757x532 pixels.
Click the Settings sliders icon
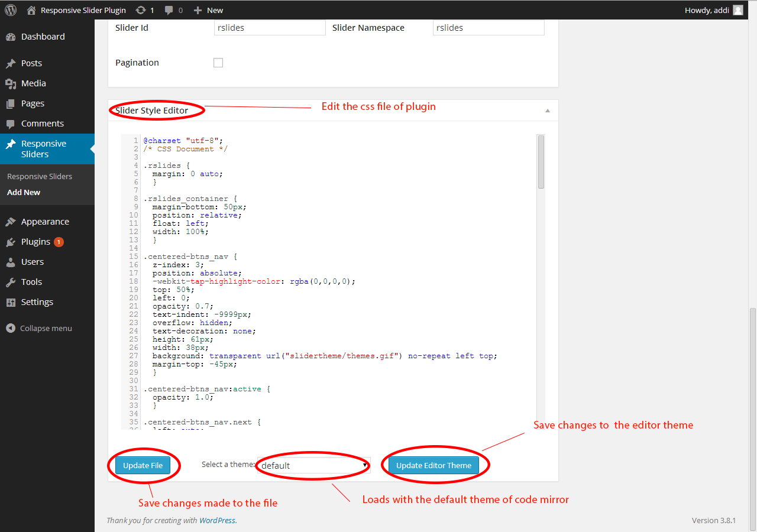pyautogui.click(x=11, y=302)
